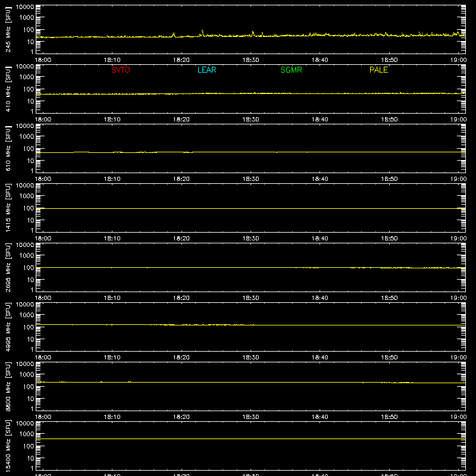Click the 10000 tick value on 2695 MHz axis
Viewport: 476px width, 476px height.
(x=25, y=245)
